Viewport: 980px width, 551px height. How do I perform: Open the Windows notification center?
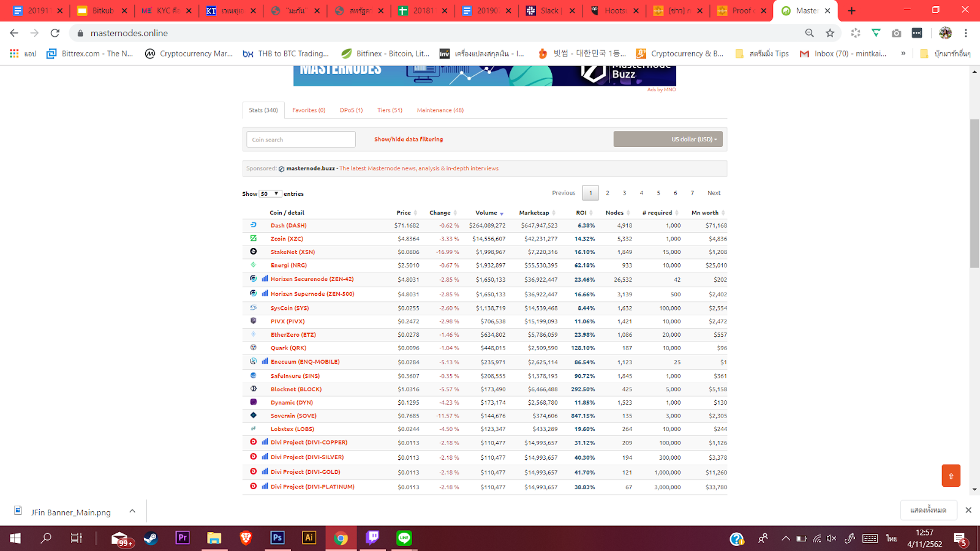960,539
